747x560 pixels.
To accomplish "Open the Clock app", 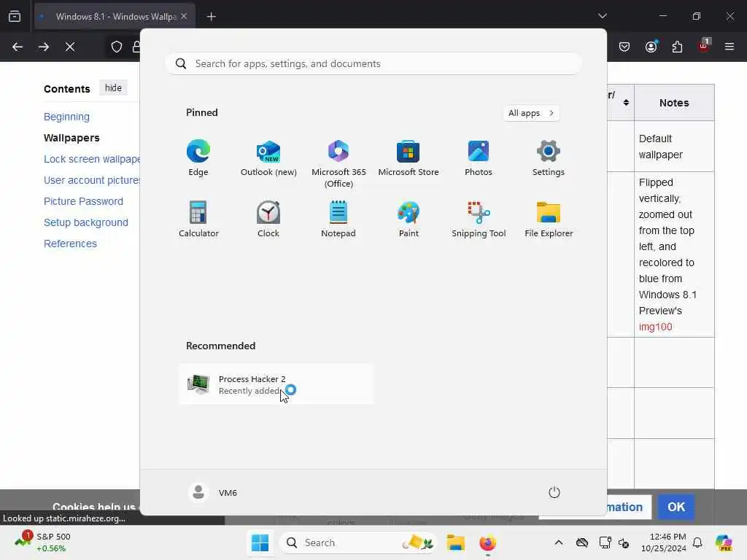I will point(268,219).
